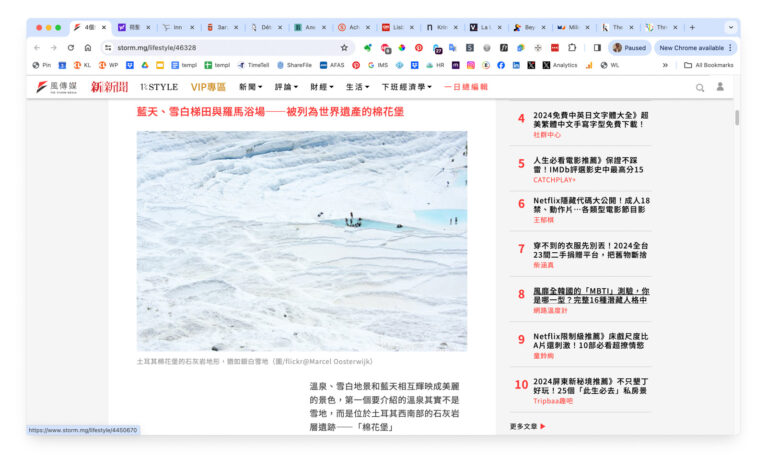The image size is (767, 470).
Task: Open the VIP專區 menu item
Action: (209, 88)
